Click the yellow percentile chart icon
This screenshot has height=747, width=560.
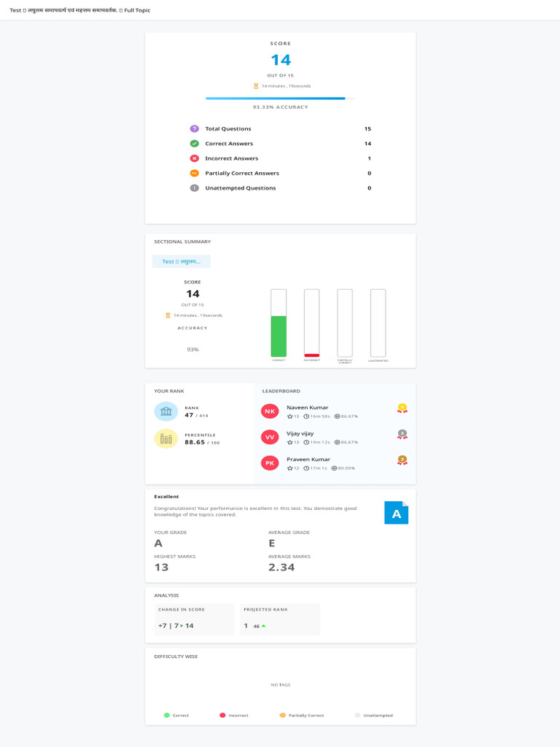[166, 438]
